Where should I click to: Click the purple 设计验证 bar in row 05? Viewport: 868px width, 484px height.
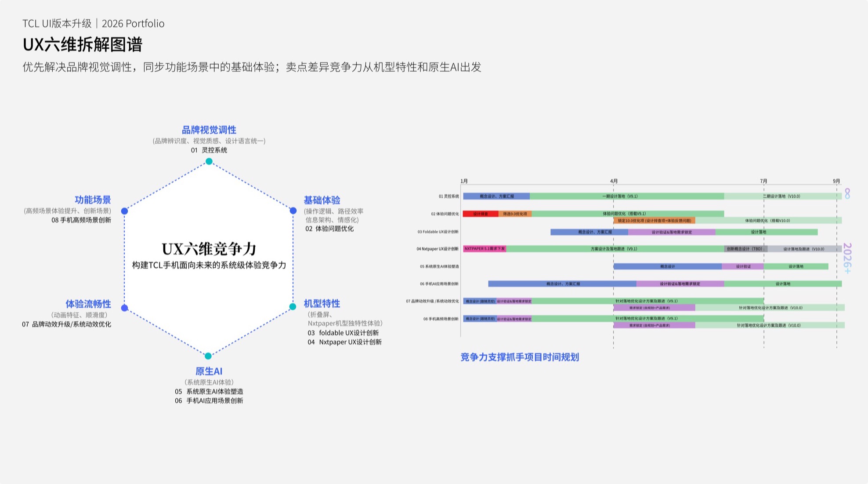tap(743, 266)
